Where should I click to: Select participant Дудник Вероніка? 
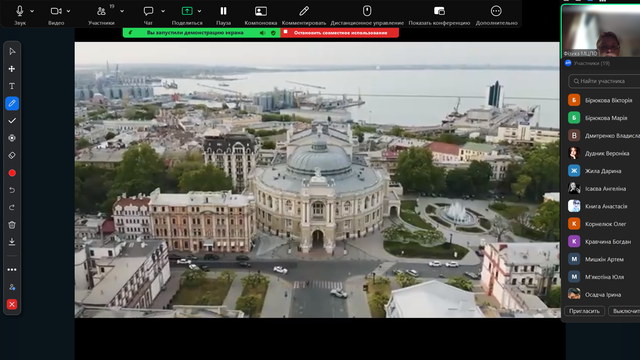pos(604,153)
